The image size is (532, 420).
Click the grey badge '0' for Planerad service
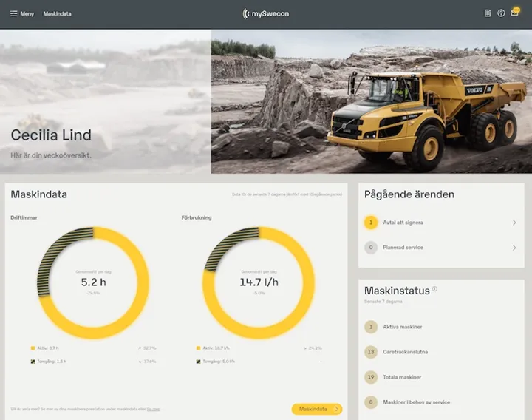[x=371, y=248]
